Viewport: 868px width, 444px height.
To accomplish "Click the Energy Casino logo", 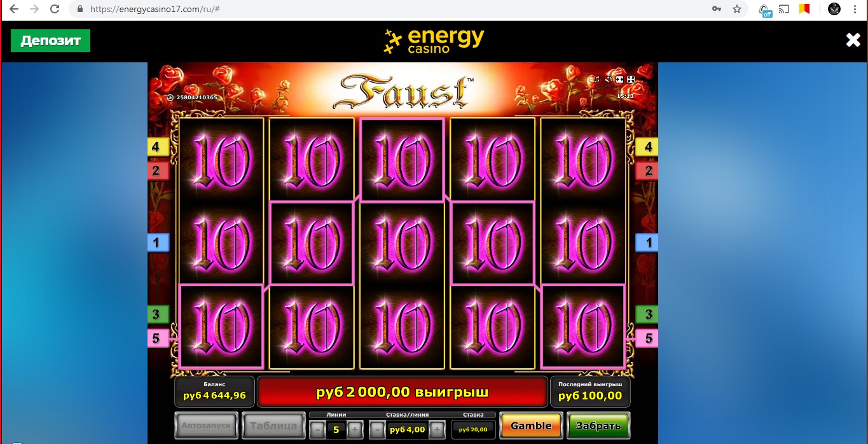I will [434, 41].
